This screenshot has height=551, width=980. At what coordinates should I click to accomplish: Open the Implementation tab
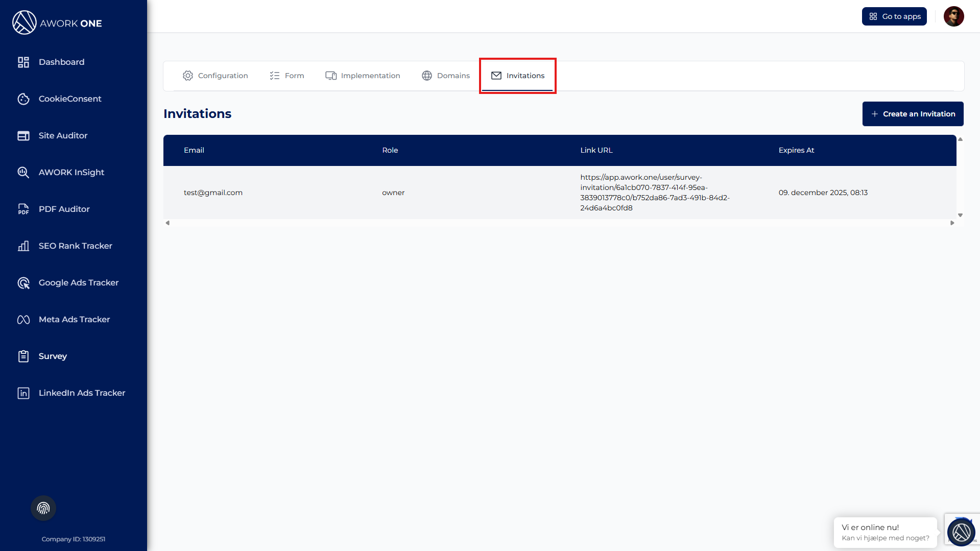click(363, 76)
